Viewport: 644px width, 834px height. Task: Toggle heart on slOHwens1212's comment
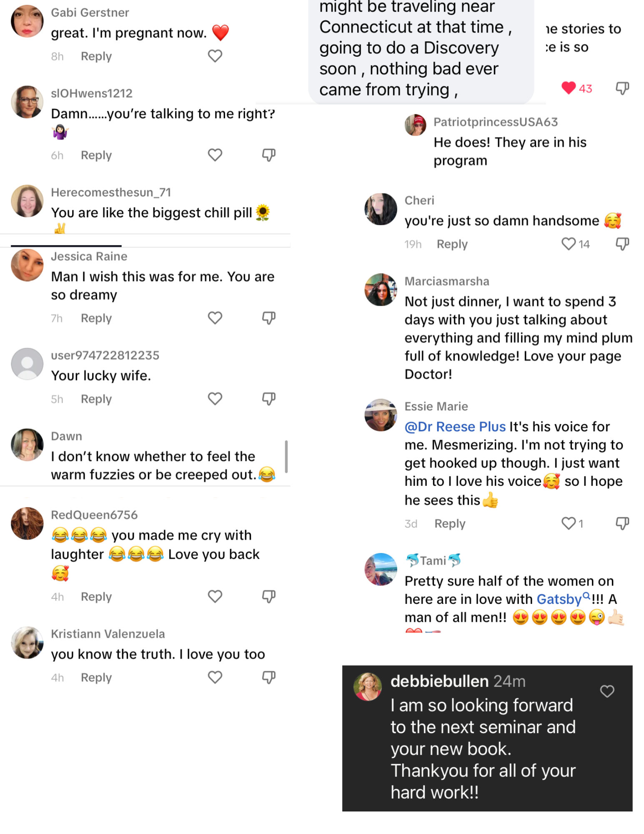(x=215, y=155)
